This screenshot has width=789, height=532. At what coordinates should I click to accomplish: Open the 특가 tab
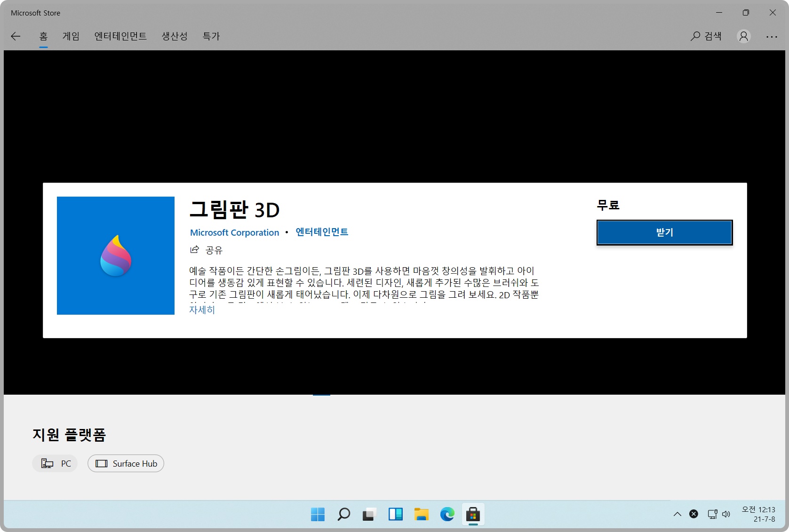[x=211, y=36]
